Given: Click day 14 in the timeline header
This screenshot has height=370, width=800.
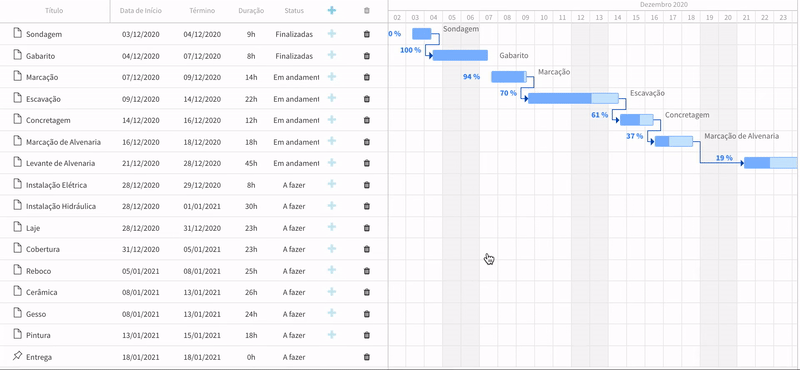Looking at the screenshot, I should (617, 17).
